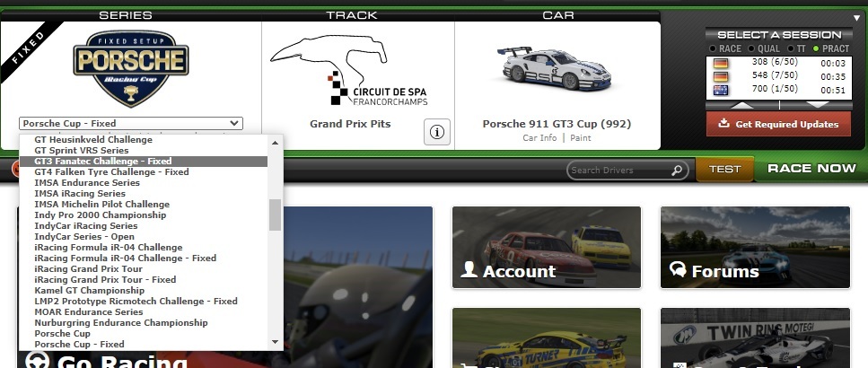Click the German flag beside session 548
The width and height of the screenshot is (868, 368).
[721, 76]
